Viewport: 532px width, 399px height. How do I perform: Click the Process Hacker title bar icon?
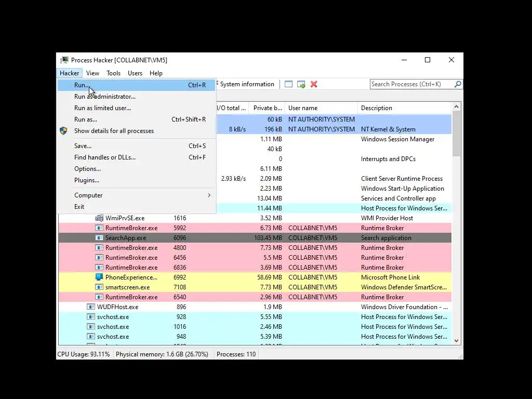click(x=64, y=60)
